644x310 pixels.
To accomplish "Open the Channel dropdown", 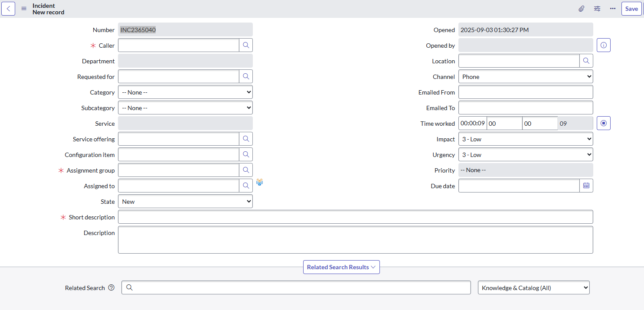I will click(x=525, y=77).
